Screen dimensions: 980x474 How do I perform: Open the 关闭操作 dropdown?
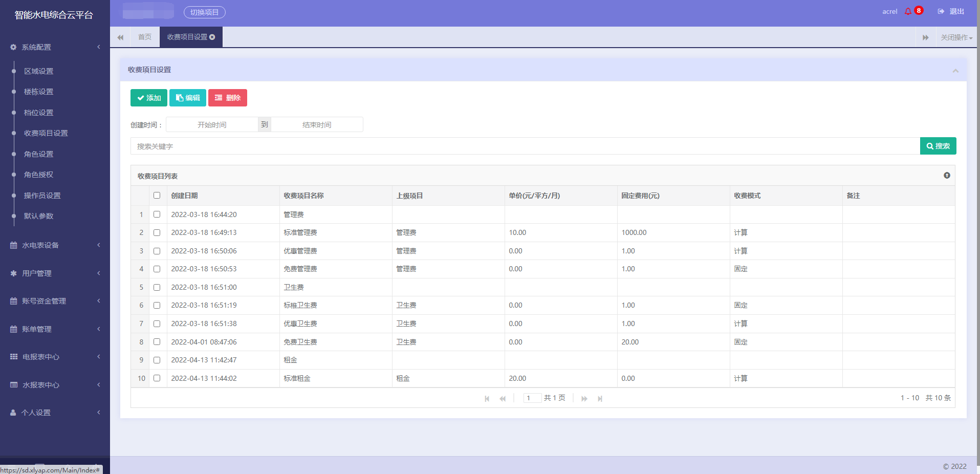pyautogui.click(x=956, y=37)
